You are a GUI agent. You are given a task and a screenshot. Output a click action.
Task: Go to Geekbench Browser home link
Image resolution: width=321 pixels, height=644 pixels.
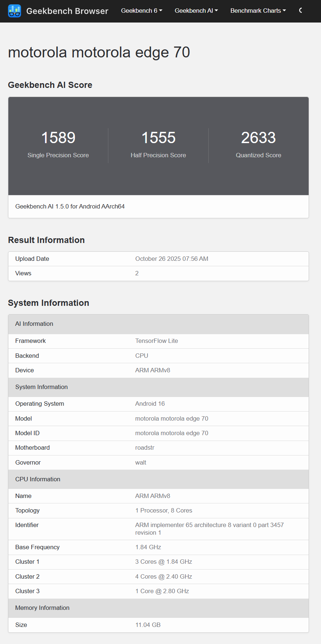(x=67, y=11)
